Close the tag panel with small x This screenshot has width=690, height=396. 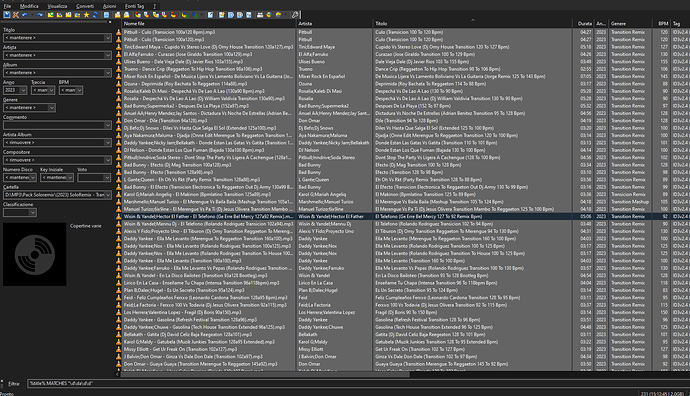110,22
